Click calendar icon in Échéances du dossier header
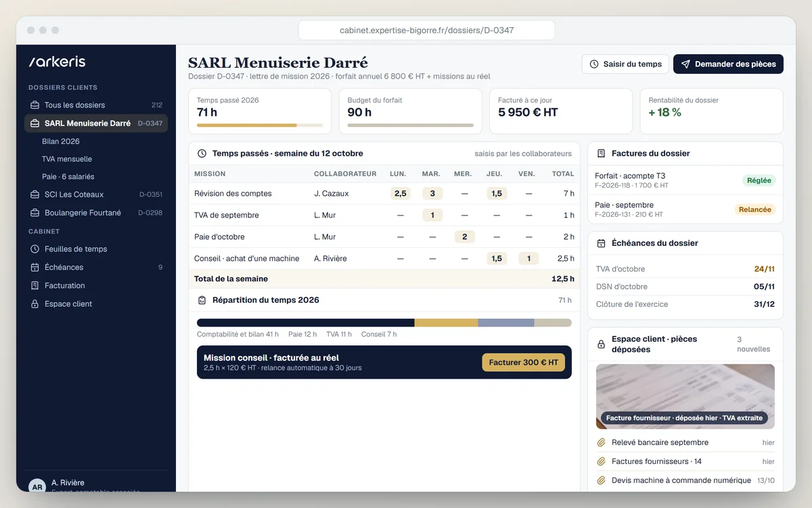This screenshot has width=812, height=508. coord(601,243)
